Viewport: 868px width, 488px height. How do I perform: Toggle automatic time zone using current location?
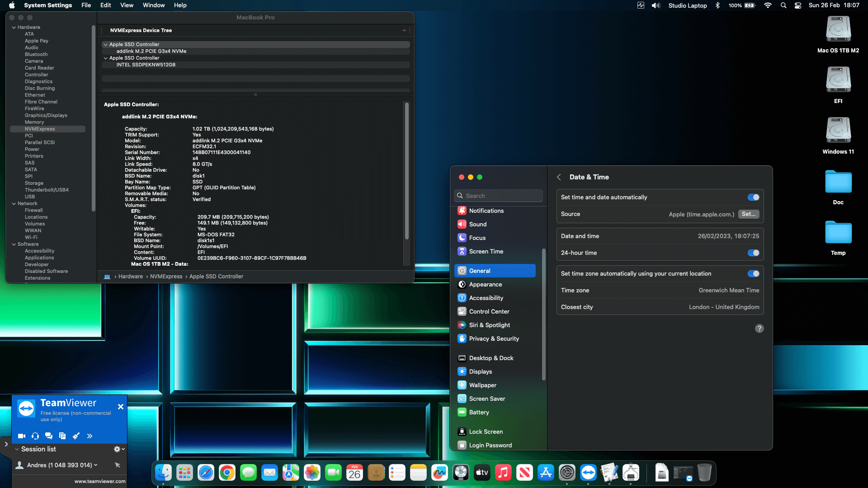[753, 273]
